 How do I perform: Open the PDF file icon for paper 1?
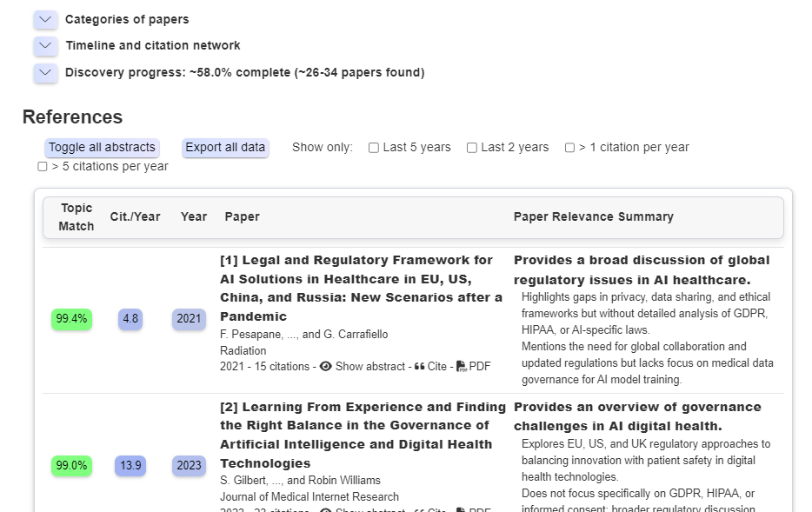point(461,367)
